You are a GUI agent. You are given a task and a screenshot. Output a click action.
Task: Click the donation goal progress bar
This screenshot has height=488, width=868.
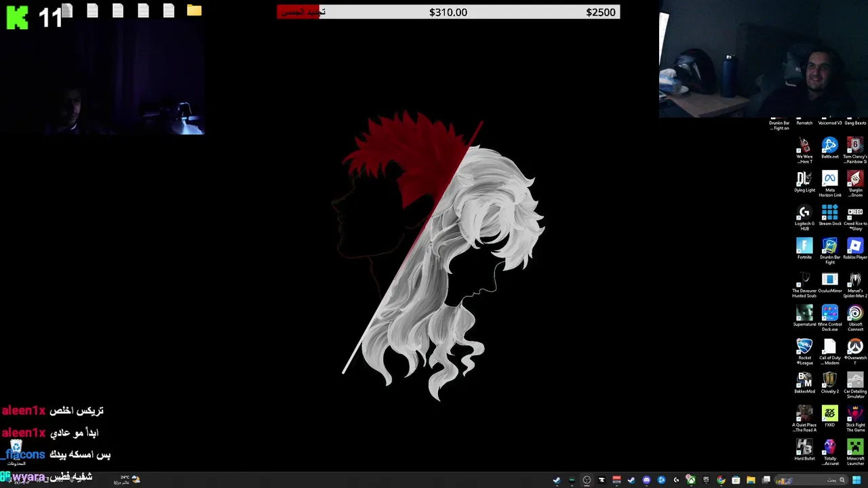pos(448,12)
